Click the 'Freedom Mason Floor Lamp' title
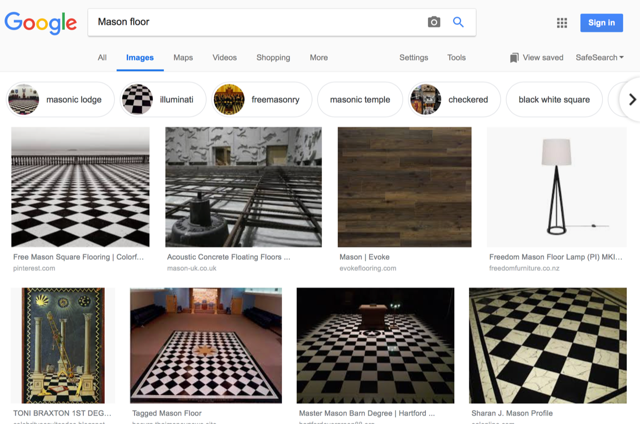640x424 pixels. (x=556, y=257)
